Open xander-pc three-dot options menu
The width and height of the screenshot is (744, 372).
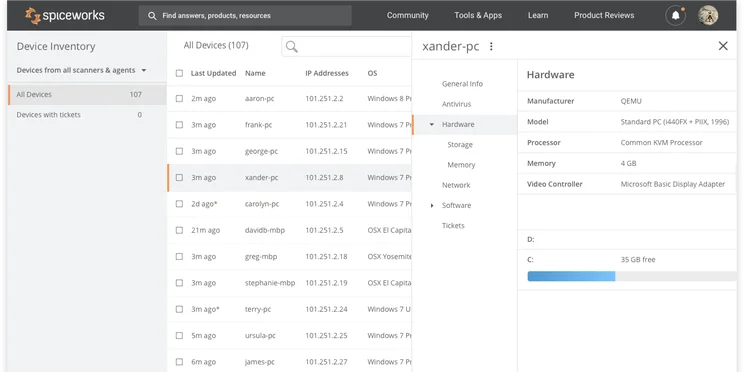(491, 46)
